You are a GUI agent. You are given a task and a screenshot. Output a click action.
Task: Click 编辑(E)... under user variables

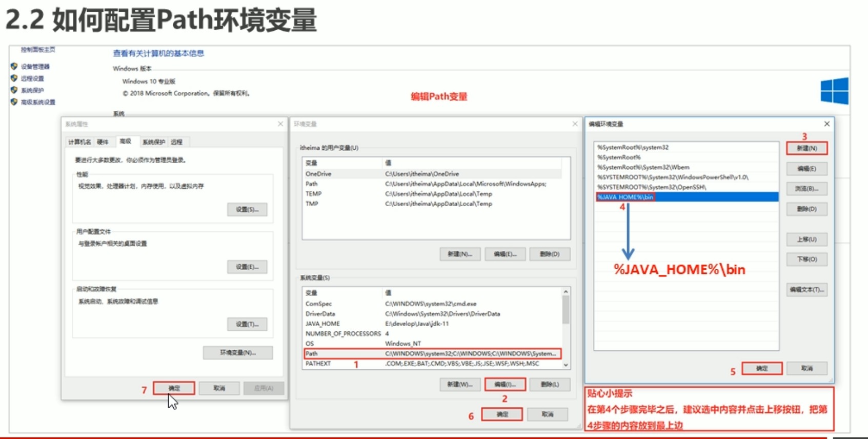[505, 254]
